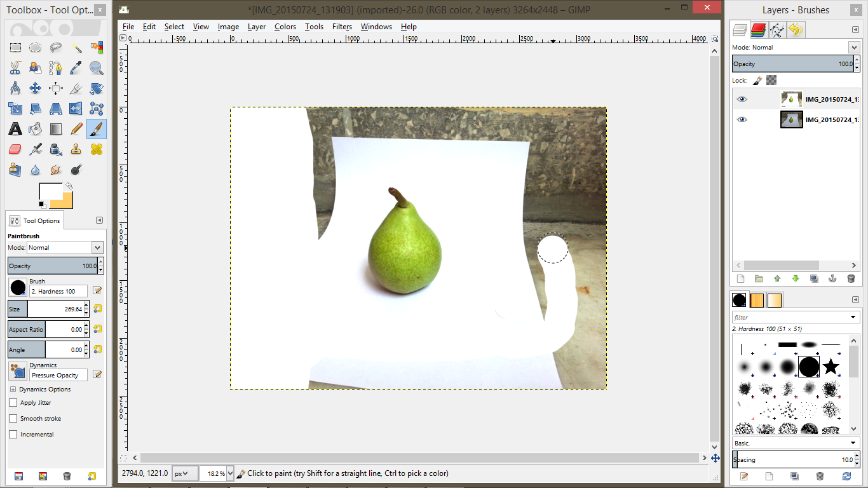868x488 pixels.
Task: Select the Rectangle Select tool
Action: pos(15,48)
